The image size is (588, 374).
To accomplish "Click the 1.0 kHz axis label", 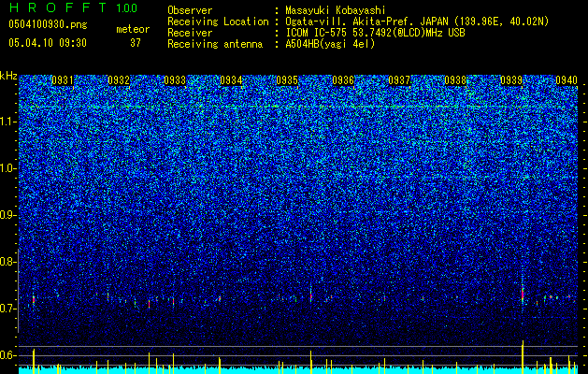I will [x=7, y=168].
